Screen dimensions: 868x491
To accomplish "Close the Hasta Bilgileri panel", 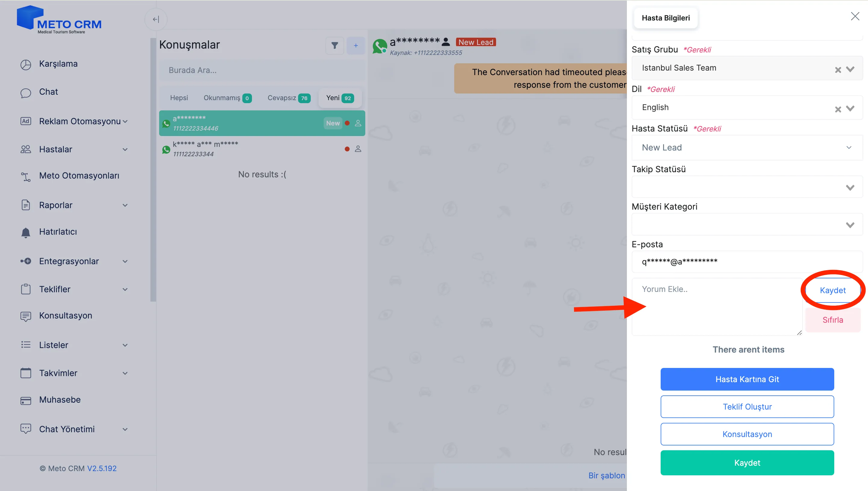I will click(855, 16).
